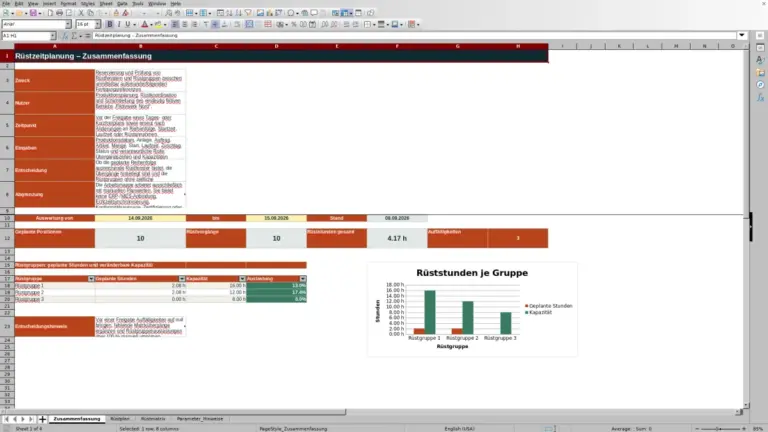Click the Insert Chart icon
This screenshot has width=768, height=432.
tap(269, 13)
